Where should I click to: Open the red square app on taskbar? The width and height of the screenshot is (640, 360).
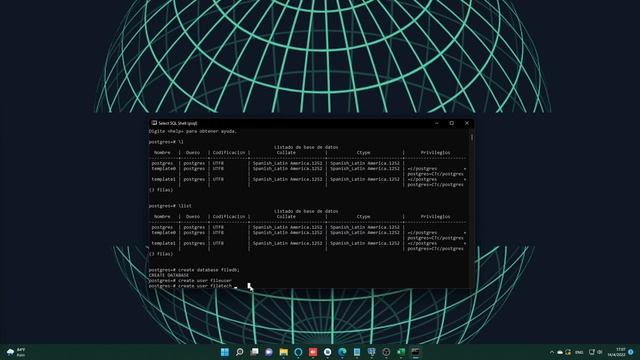point(313,352)
